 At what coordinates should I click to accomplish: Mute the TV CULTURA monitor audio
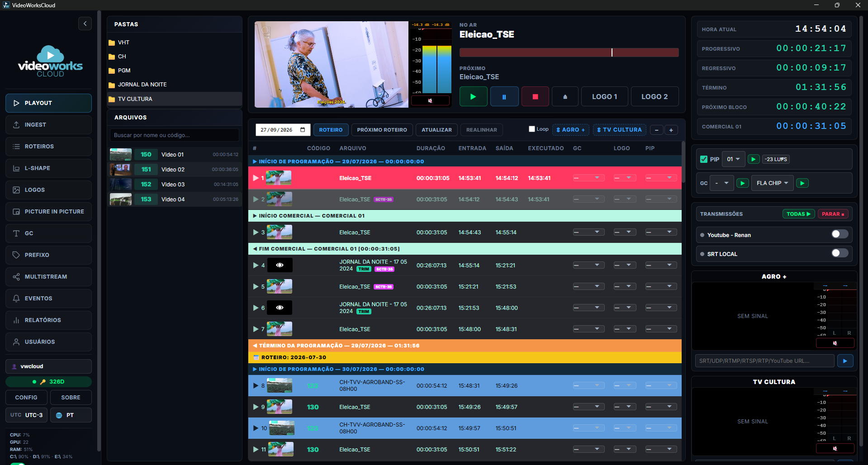point(835,448)
